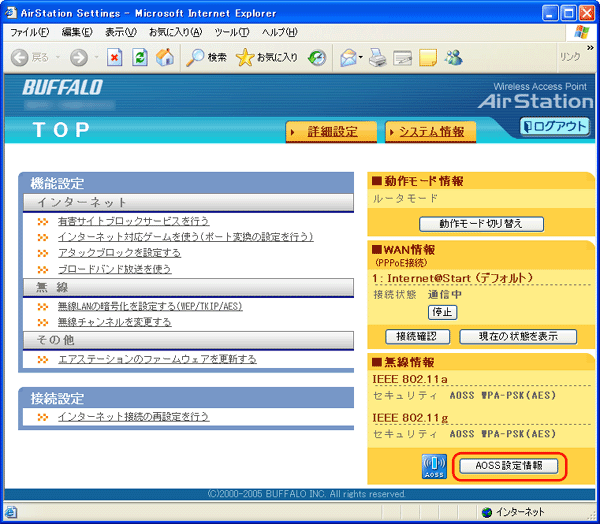Click the IE icon in title bar
The image size is (600, 524).
click(11, 13)
